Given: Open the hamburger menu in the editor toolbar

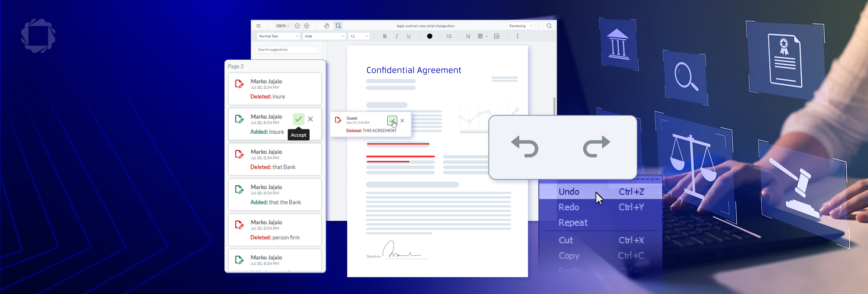Looking at the screenshot, I should point(259,26).
